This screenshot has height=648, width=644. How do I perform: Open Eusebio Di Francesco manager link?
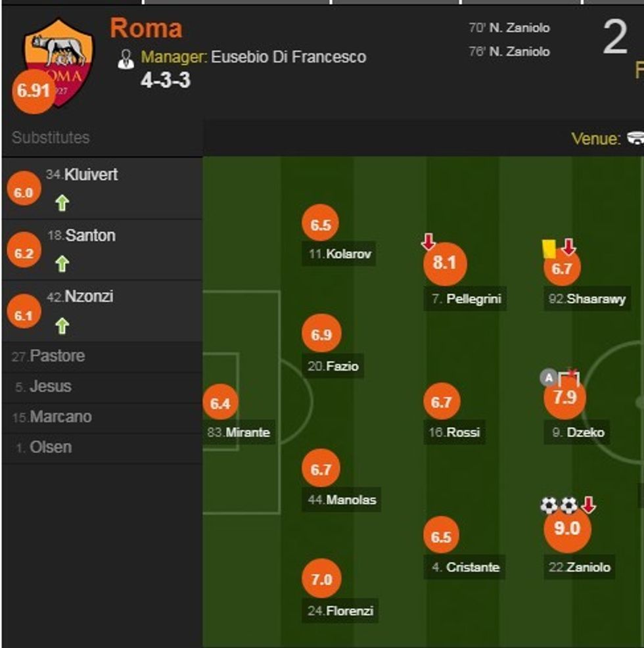tap(288, 57)
